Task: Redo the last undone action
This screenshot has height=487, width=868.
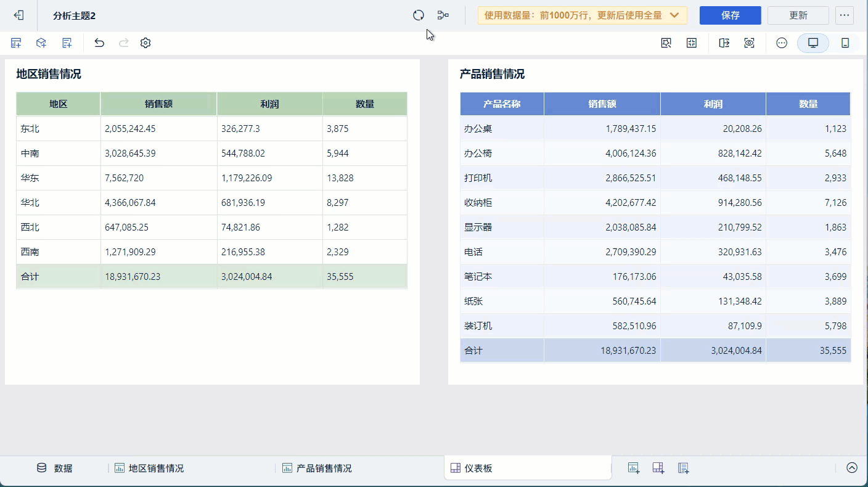Action: click(123, 43)
